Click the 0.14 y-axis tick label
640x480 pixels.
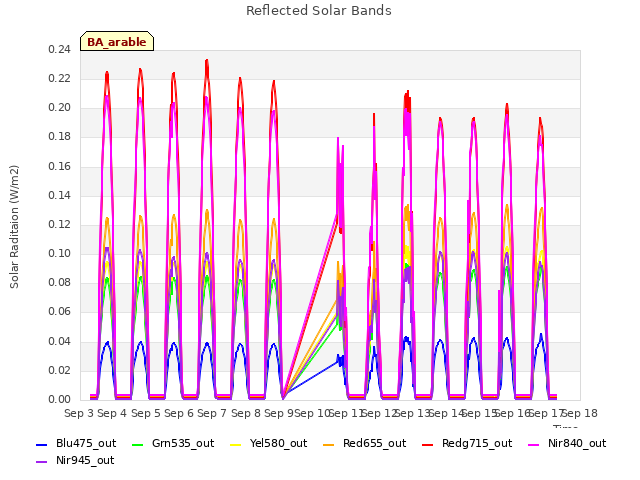(59, 195)
